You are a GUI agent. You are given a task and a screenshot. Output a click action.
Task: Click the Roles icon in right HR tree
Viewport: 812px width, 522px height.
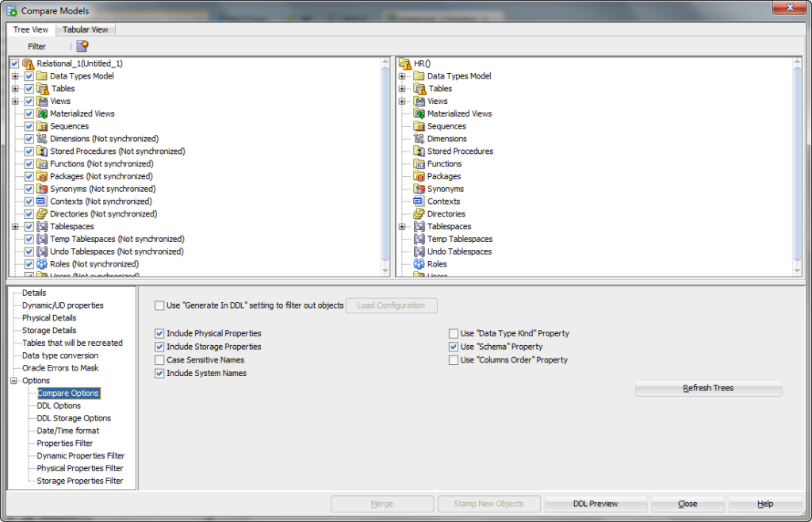click(x=419, y=264)
